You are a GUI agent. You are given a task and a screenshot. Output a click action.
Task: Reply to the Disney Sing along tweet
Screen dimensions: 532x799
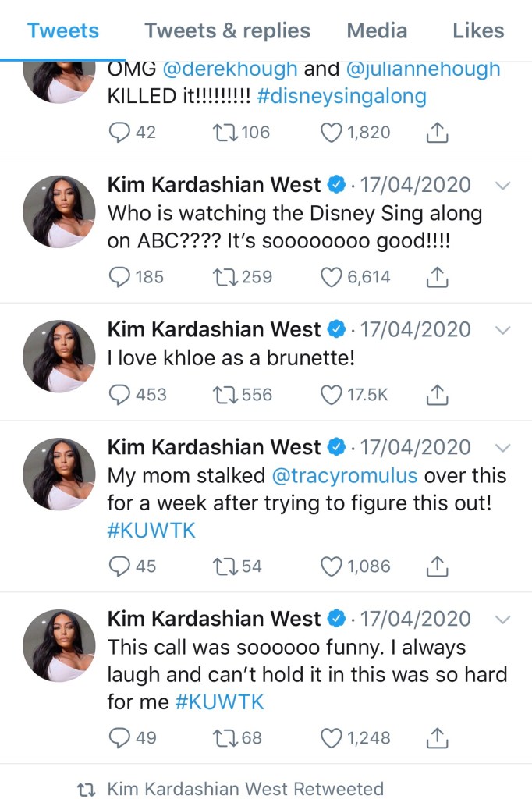119,276
